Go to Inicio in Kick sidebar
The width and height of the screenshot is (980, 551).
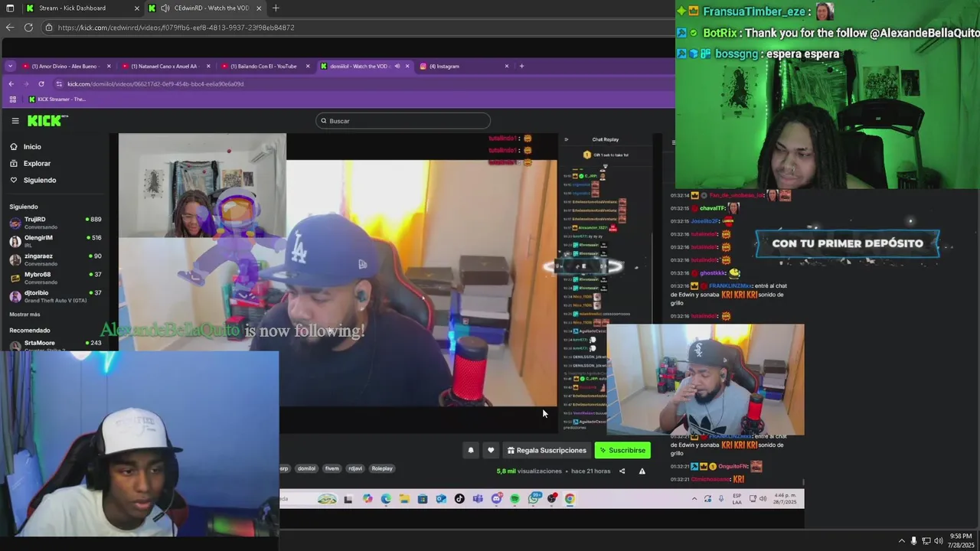pos(26,146)
